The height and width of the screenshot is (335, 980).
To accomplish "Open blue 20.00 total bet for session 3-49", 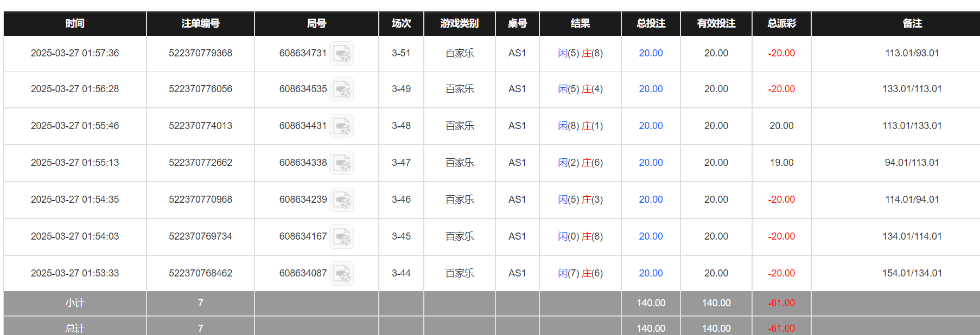I will pyautogui.click(x=651, y=89).
